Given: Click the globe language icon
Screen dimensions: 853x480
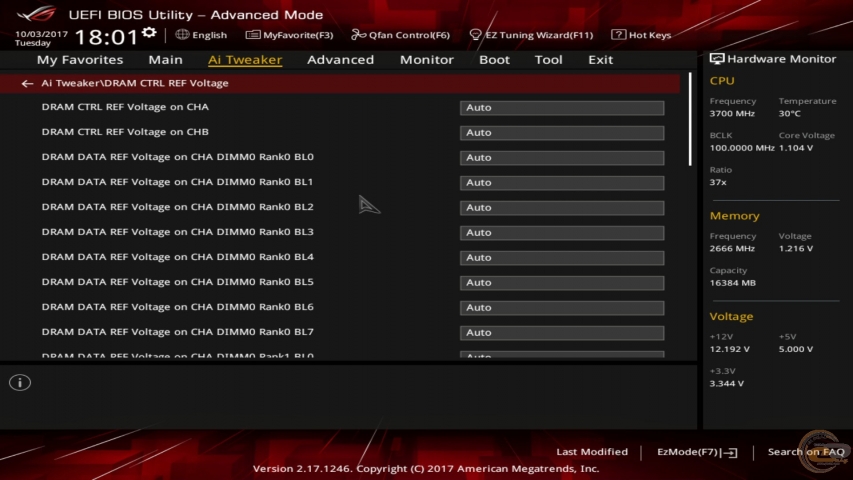Looking at the screenshot, I should 182,34.
